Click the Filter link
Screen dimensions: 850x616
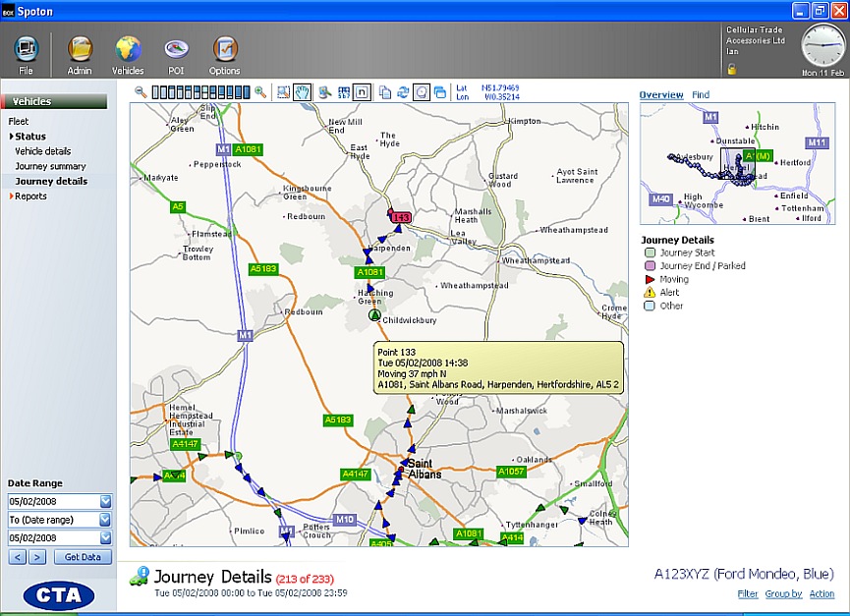(x=748, y=594)
